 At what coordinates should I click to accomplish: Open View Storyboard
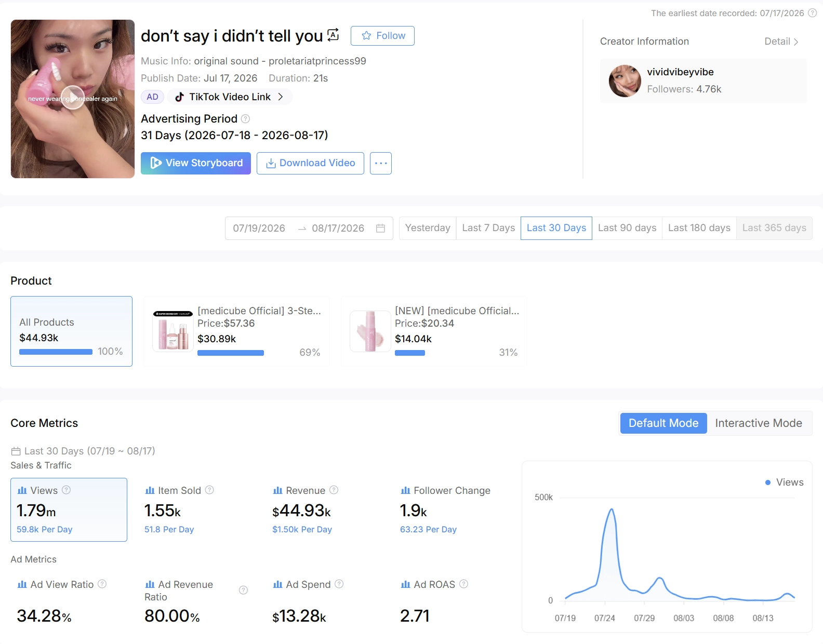196,163
